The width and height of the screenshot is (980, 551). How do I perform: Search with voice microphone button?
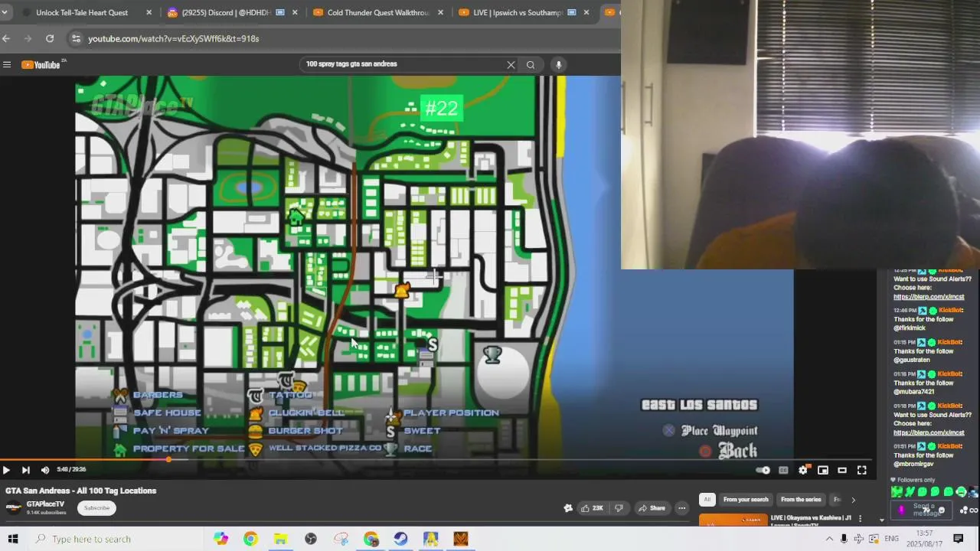[559, 64]
